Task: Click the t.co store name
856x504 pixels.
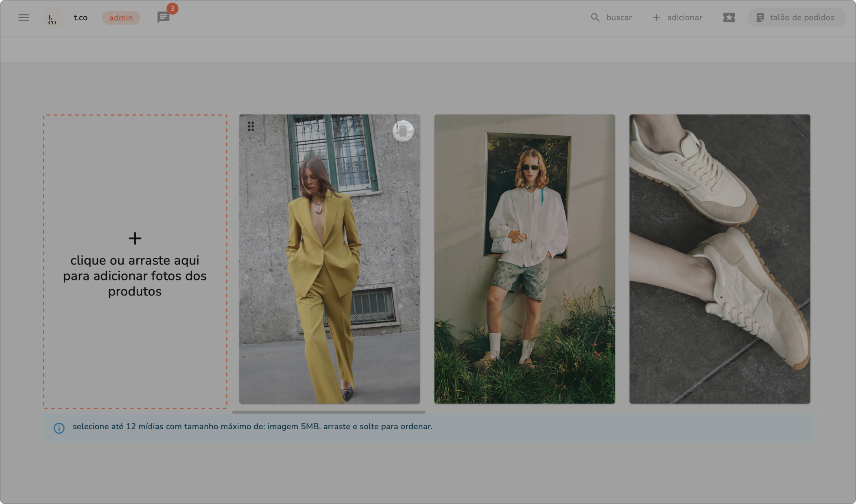Action: [x=81, y=17]
